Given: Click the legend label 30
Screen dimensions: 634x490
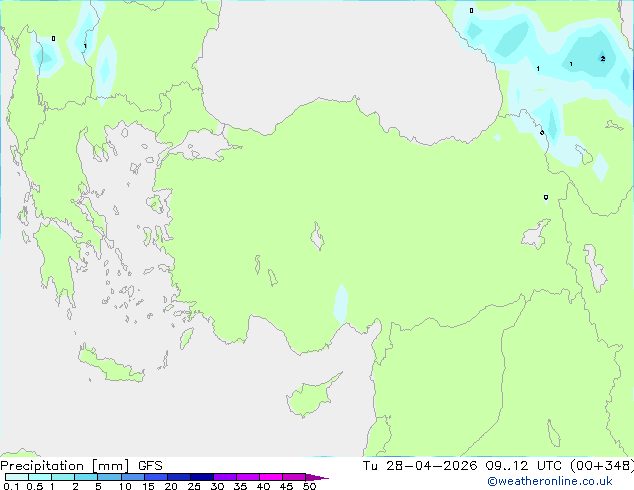Looking at the screenshot, I should tap(217, 486).
